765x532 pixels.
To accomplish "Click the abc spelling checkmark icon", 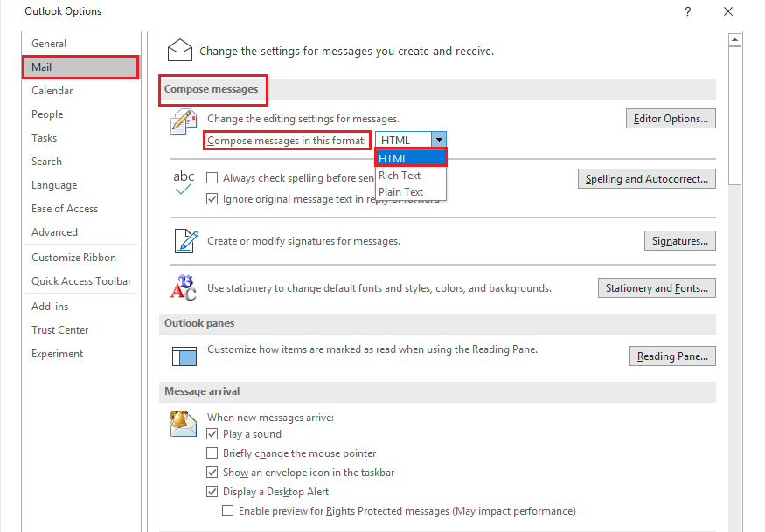I will coord(184,183).
